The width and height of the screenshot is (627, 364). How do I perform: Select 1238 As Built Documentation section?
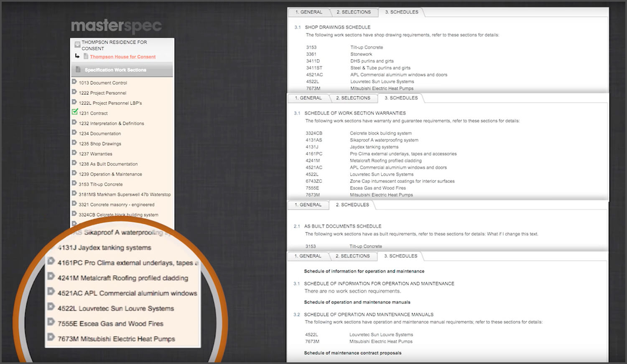pos(108,164)
